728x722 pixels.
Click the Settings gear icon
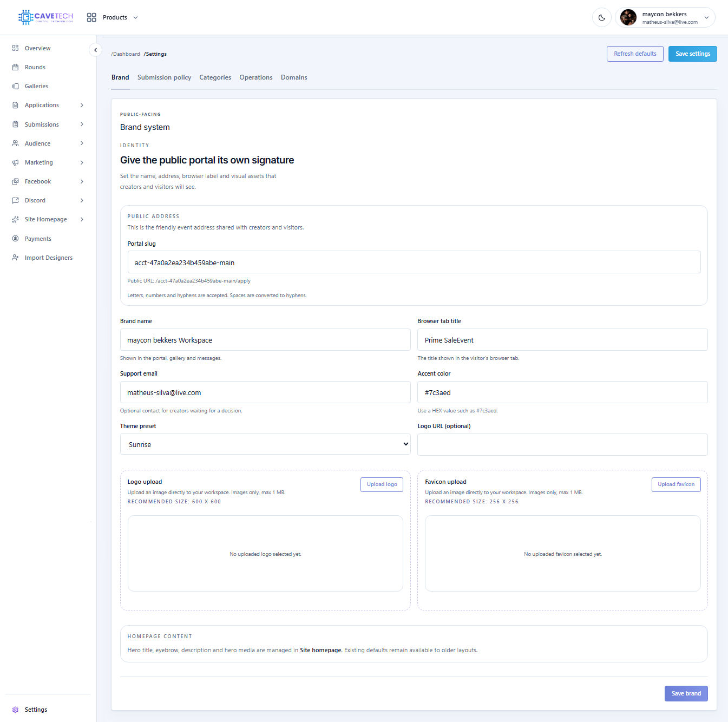15,710
